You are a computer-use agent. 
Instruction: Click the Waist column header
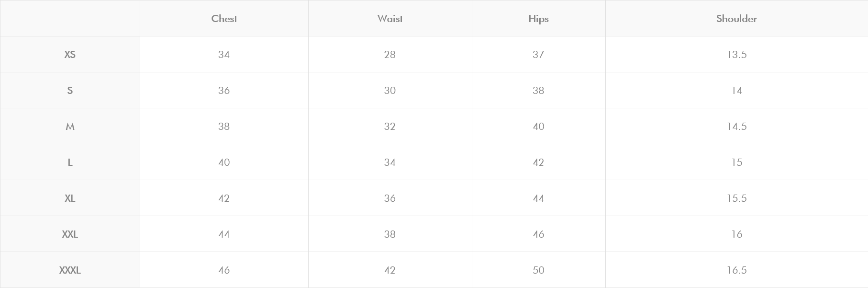point(390,19)
